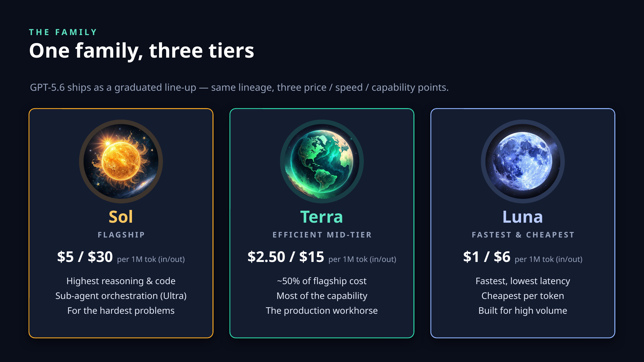Click 'Sub-agent orchestration (Ultra)' text
The width and height of the screenshot is (644, 362).
(121, 296)
